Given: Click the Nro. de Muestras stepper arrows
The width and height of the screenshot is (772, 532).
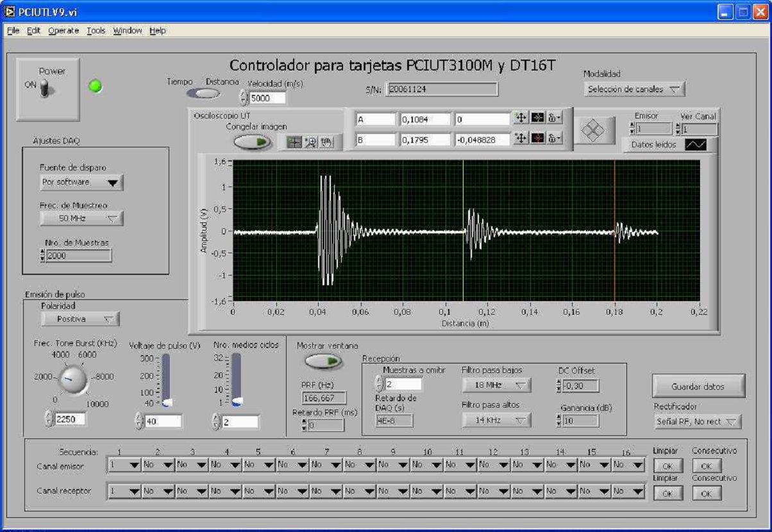Looking at the screenshot, I should tap(42, 255).
